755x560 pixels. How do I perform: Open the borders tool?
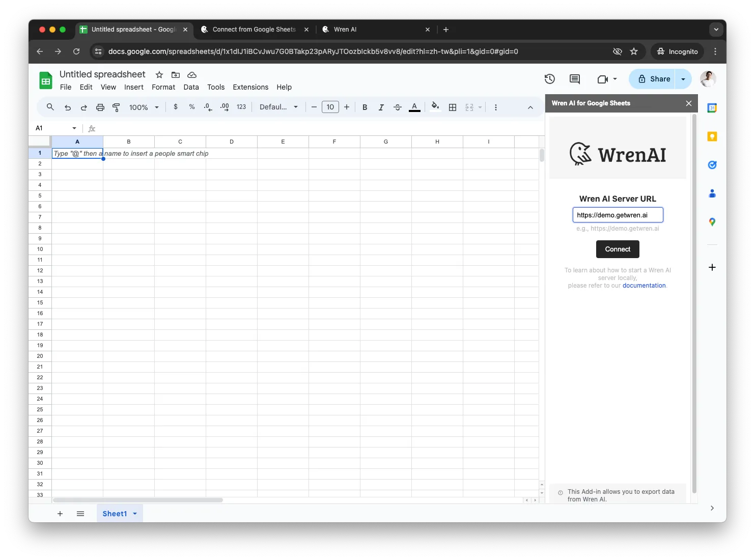453,107
